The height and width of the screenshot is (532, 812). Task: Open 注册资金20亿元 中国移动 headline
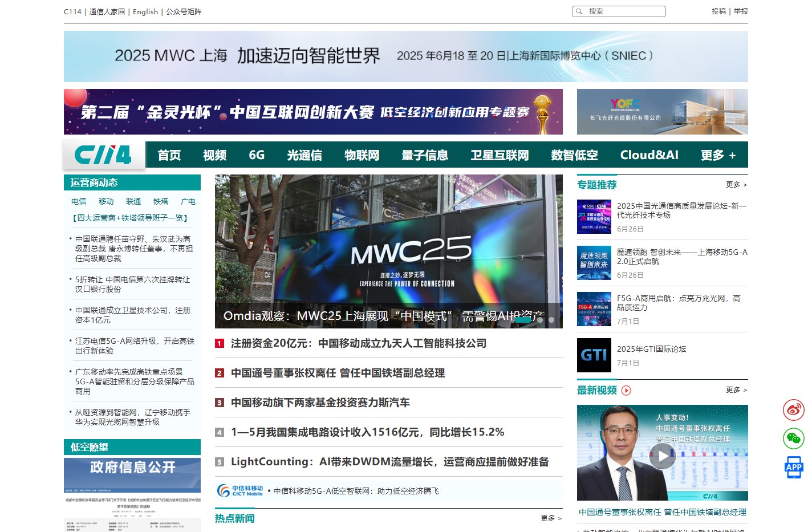359,343
